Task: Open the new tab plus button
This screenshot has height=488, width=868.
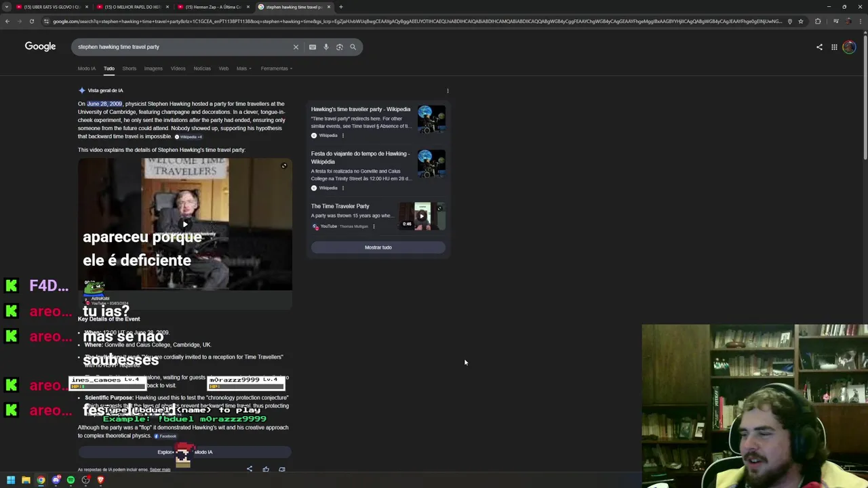Action: click(340, 7)
